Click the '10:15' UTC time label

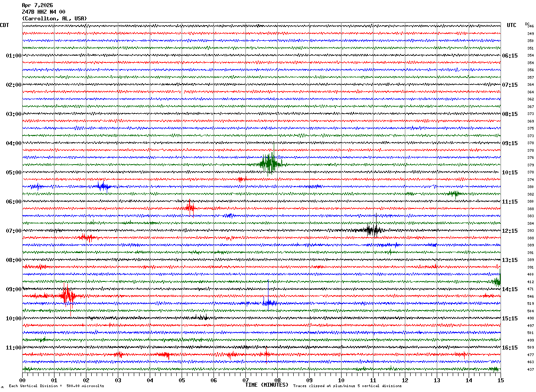tap(510, 173)
